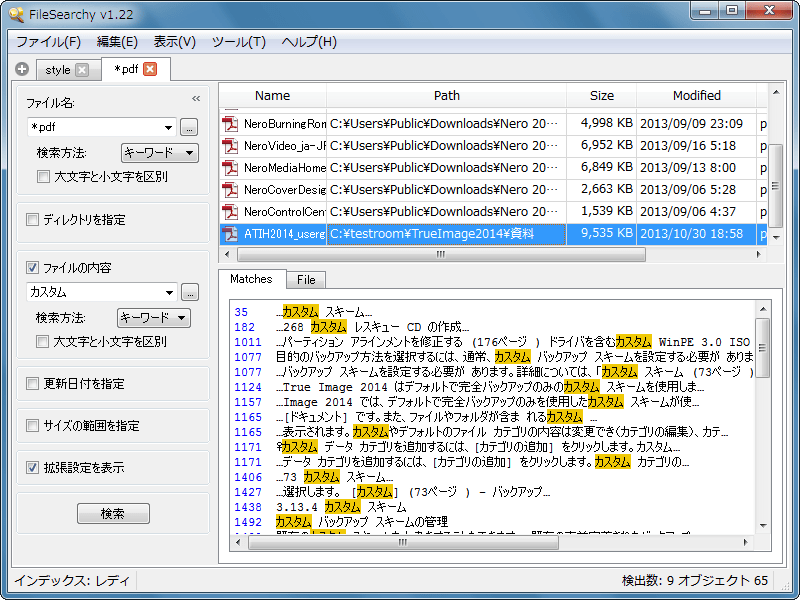Viewport: 800px width, 600px height.
Task: Click path C:¥testroom¥TrueImage2014¥資料
Action: (432, 234)
